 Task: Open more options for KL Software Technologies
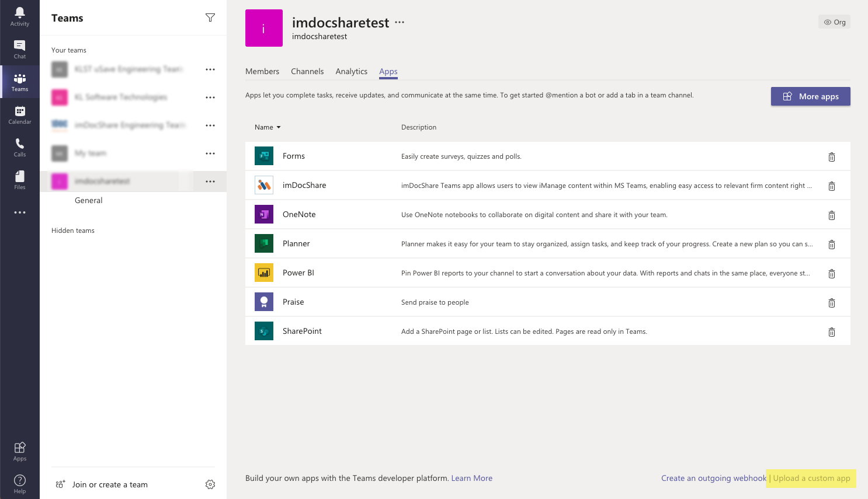[210, 97]
